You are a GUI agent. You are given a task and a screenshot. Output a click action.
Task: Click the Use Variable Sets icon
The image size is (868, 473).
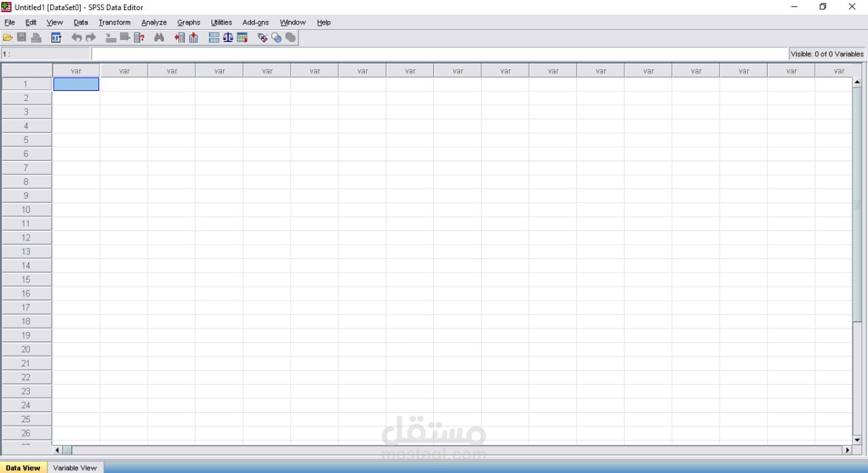pos(277,38)
